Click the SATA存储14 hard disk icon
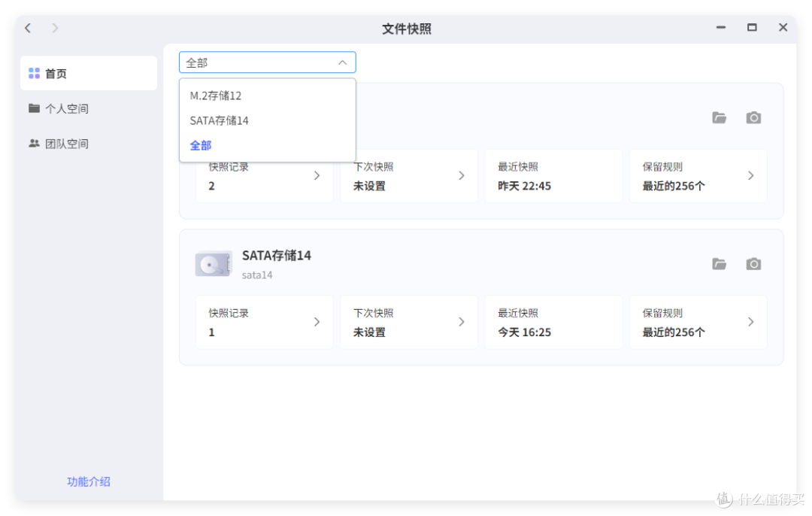The image size is (812, 516). 214,264
